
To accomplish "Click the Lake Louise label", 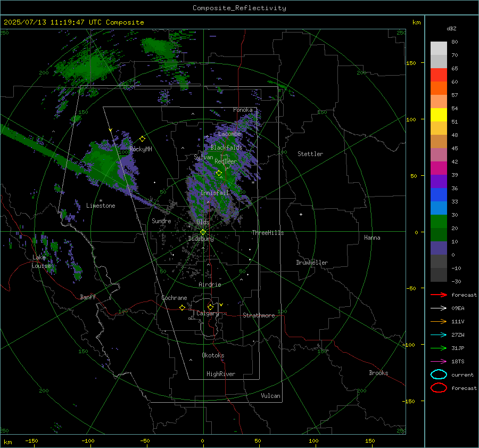I will [x=41, y=262].
